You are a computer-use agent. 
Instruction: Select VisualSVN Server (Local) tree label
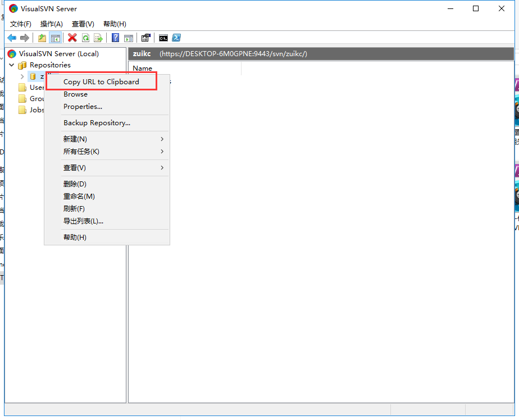(x=58, y=53)
